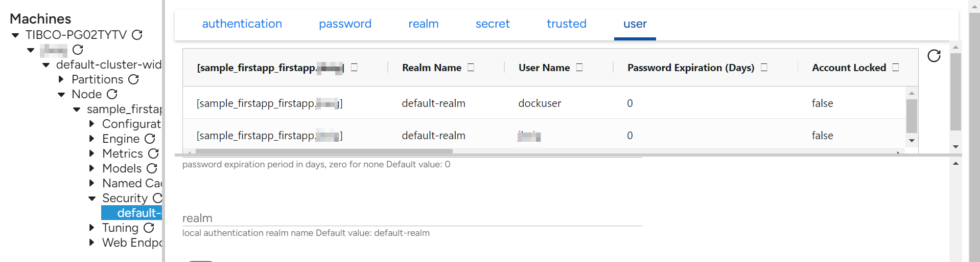Select the dockuser table row
980x262 pixels.
point(539,103)
